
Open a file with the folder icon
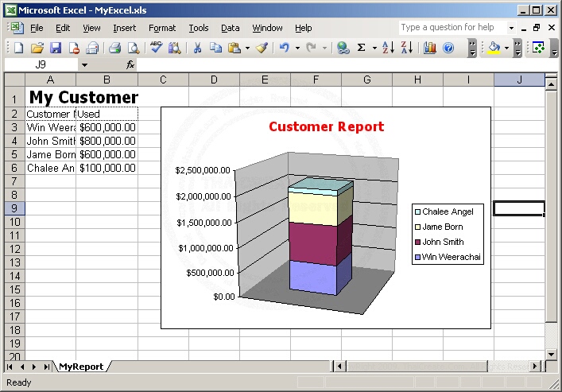pos(37,48)
